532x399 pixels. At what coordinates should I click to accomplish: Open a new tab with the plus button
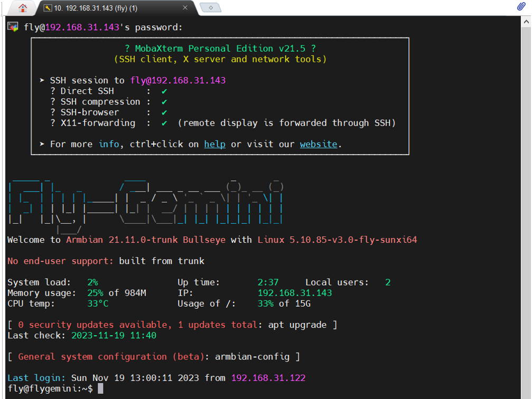(211, 8)
